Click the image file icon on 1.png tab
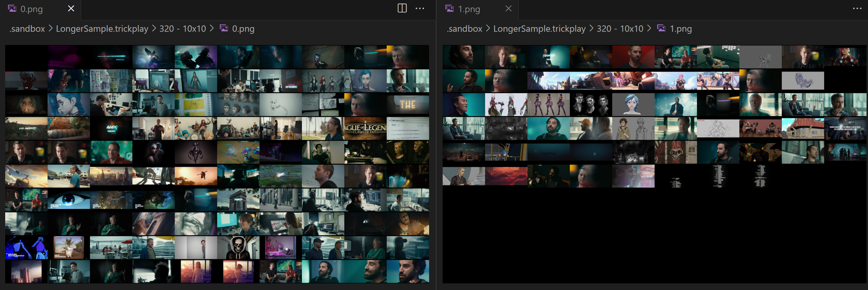The height and width of the screenshot is (290, 868). (450, 9)
